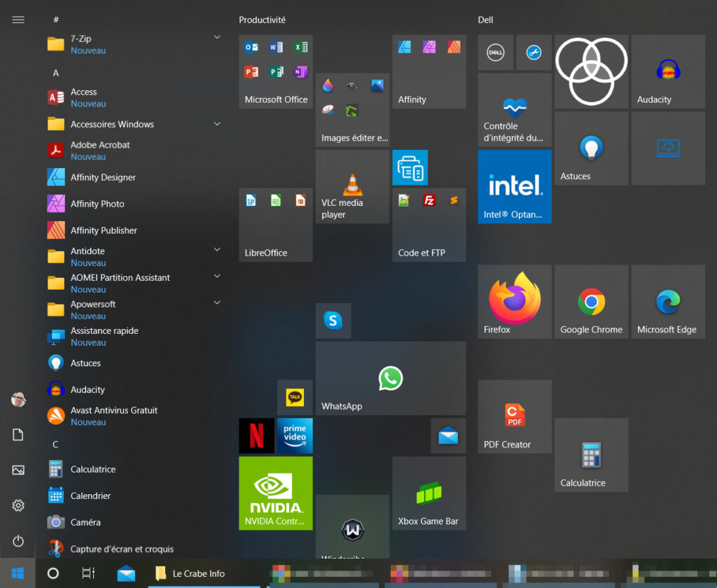Open Assistance rapide from the list

pos(134,337)
